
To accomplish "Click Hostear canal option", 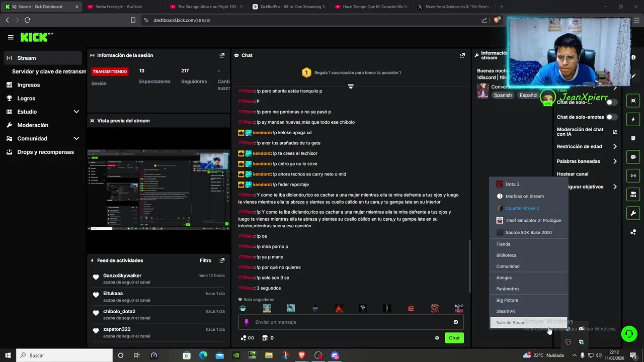I will tap(573, 174).
